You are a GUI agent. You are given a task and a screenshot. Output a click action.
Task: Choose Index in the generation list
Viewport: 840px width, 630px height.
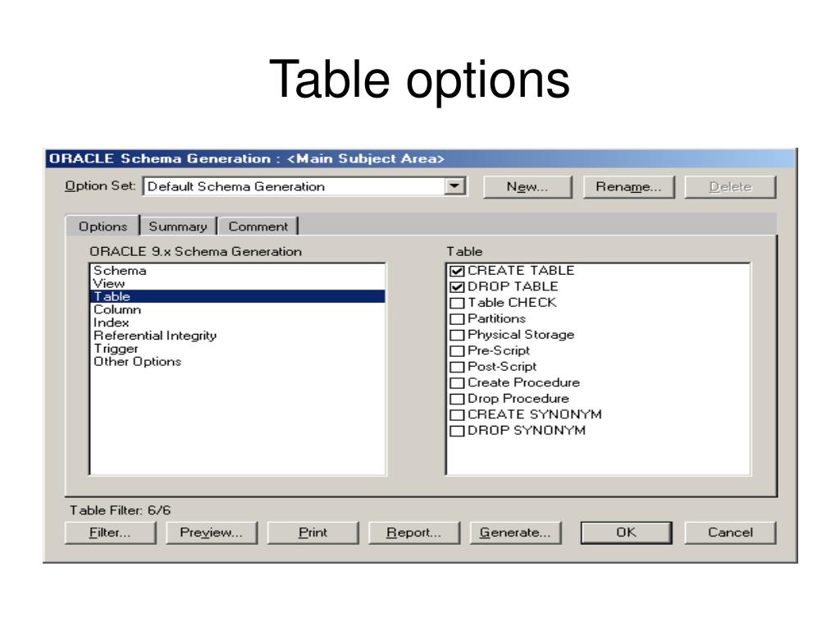tap(237, 322)
